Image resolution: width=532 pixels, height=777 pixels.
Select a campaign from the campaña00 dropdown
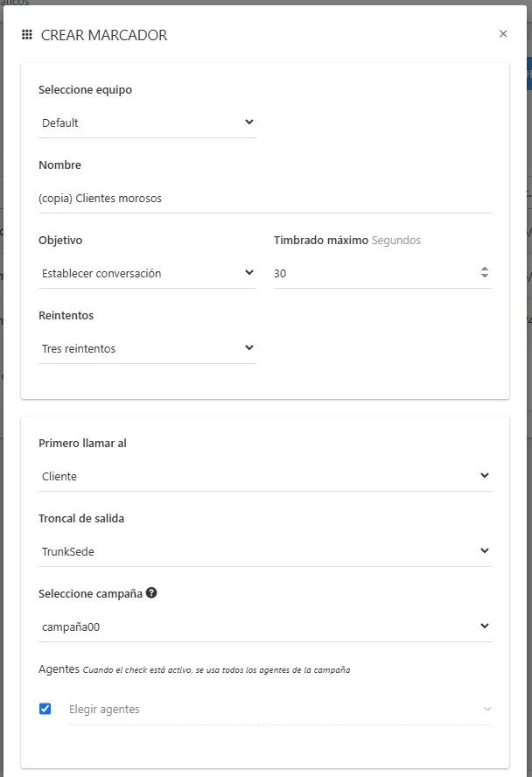pyautogui.click(x=265, y=626)
